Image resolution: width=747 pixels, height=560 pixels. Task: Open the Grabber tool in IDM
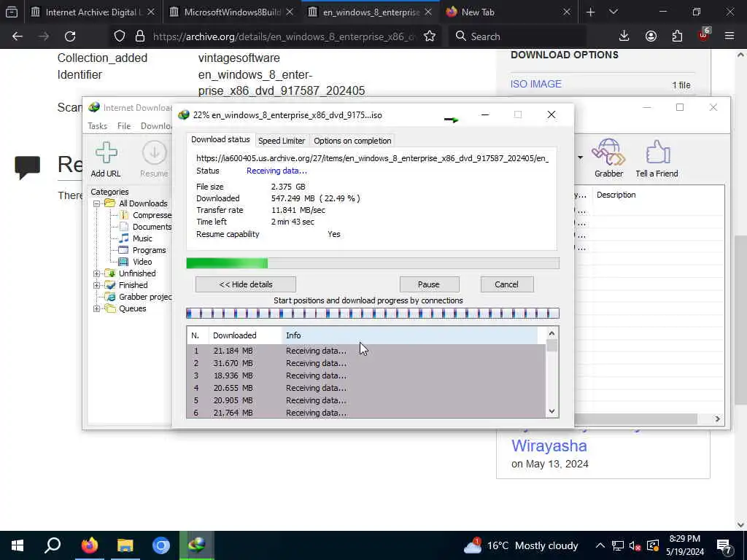click(608, 158)
